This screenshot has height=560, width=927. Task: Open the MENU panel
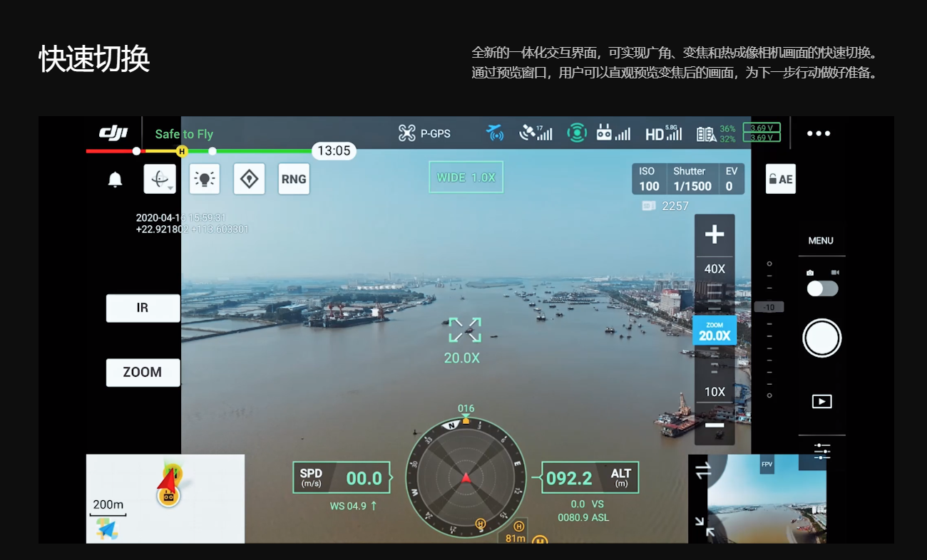coord(821,240)
